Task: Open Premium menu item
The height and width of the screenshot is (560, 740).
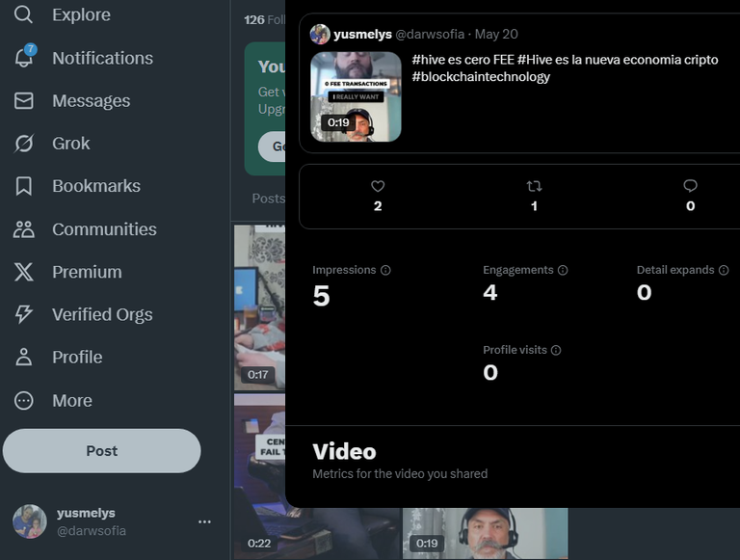Action: pyautogui.click(x=87, y=272)
